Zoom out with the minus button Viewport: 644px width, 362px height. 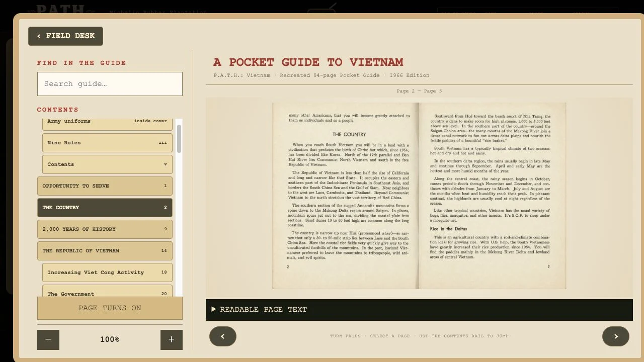pyautogui.click(x=48, y=339)
